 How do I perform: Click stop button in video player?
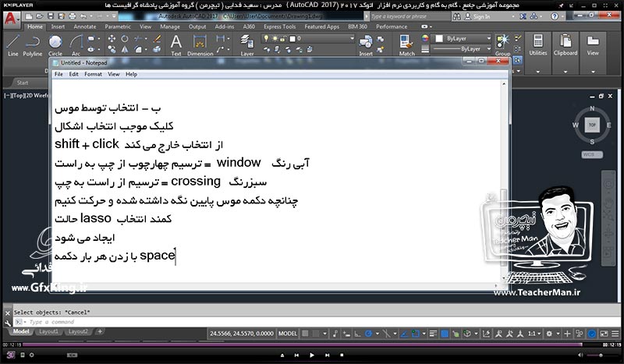pos(342,355)
